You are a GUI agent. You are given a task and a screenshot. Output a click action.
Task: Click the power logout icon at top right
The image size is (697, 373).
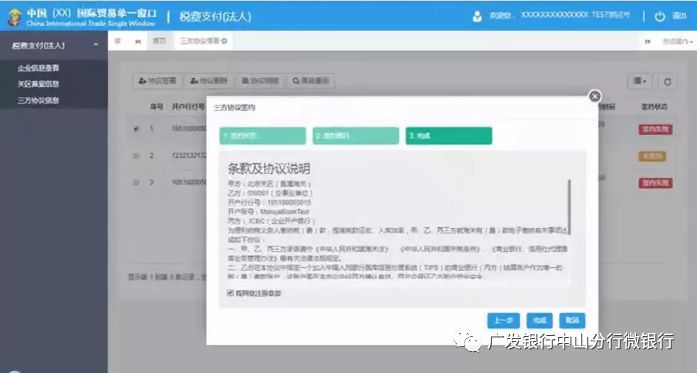click(x=660, y=16)
